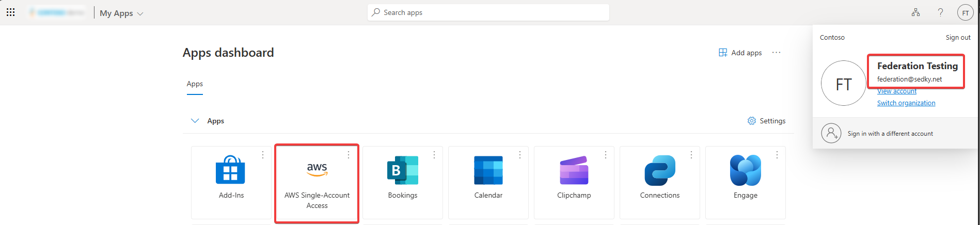Viewport: 980px width, 225px height.
Task: Open the Bookings app icon
Action: point(403,170)
